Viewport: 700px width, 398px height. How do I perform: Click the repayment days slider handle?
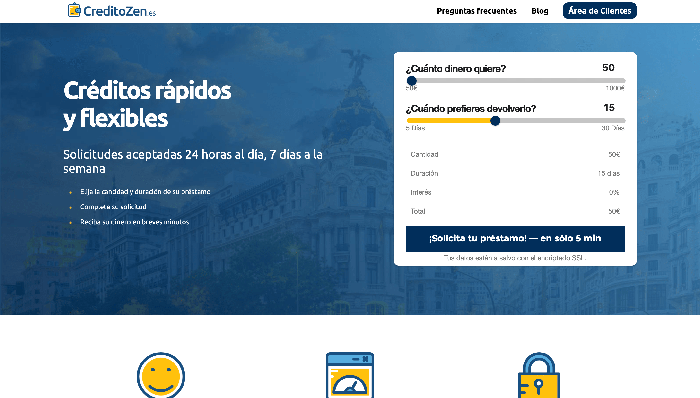pos(495,121)
